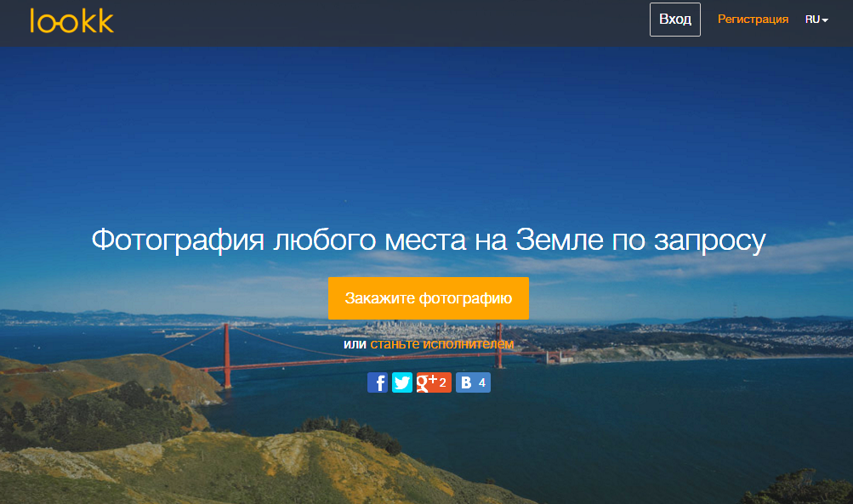
Task: Click the headline Фотография любого места на Земле
Action: pyautogui.click(x=347, y=240)
